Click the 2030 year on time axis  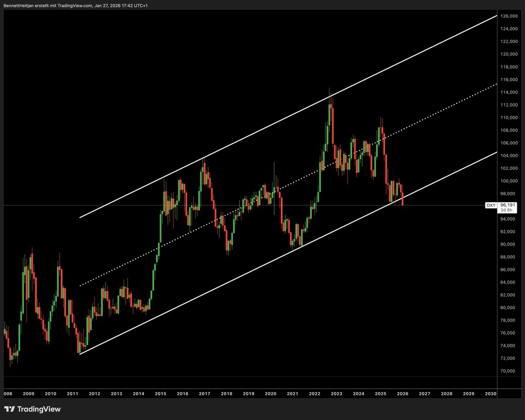click(x=490, y=394)
